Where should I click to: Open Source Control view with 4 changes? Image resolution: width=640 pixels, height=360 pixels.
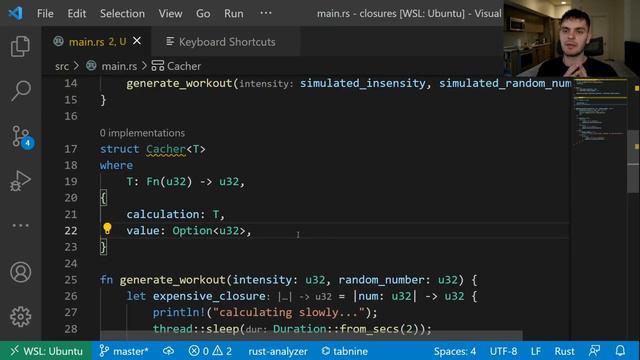coord(21,136)
